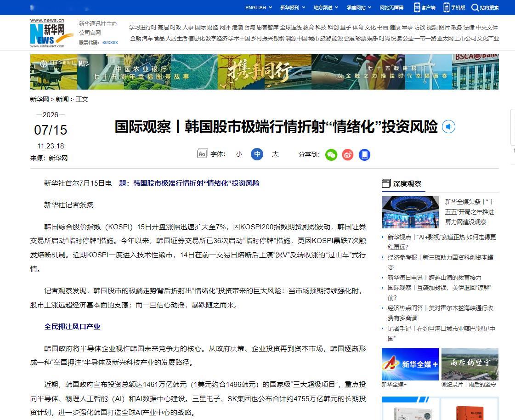Open the 新华全媒头条 headline thumbnail image
The image size is (515, 420).
pyautogui.click(x=410, y=212)
